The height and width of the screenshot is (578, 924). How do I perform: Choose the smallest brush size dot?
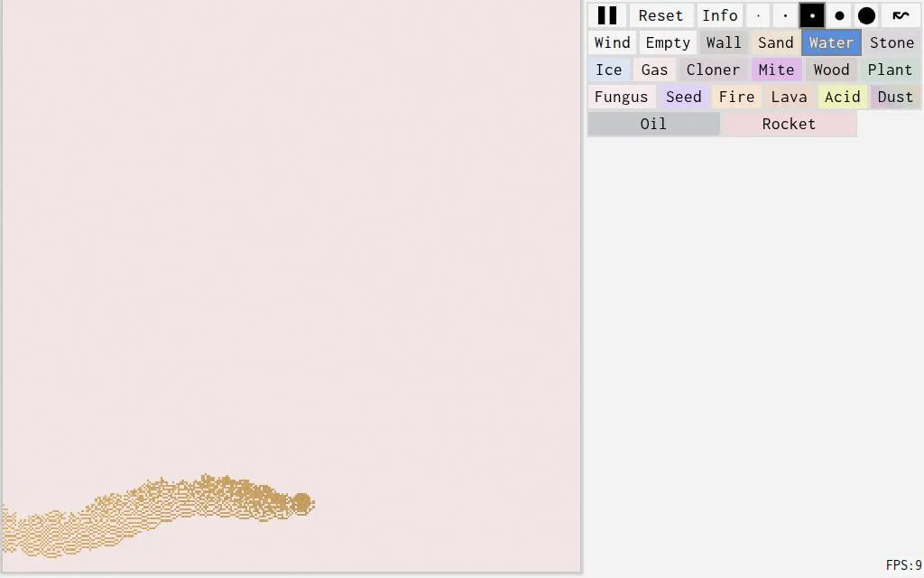click(758, 15)
